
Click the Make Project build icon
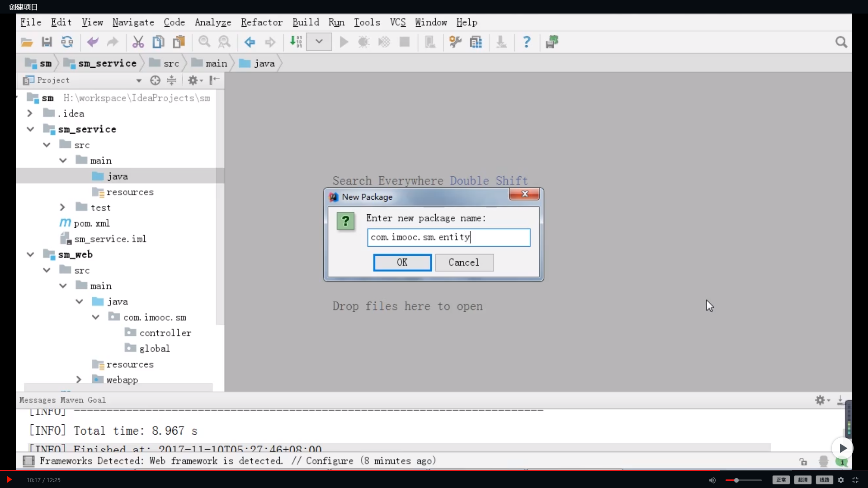point(296,42)
